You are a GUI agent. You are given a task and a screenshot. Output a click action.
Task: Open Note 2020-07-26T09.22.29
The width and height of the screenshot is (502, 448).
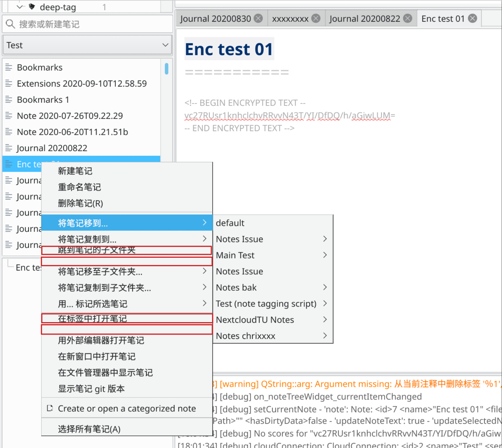pos(81,116)
